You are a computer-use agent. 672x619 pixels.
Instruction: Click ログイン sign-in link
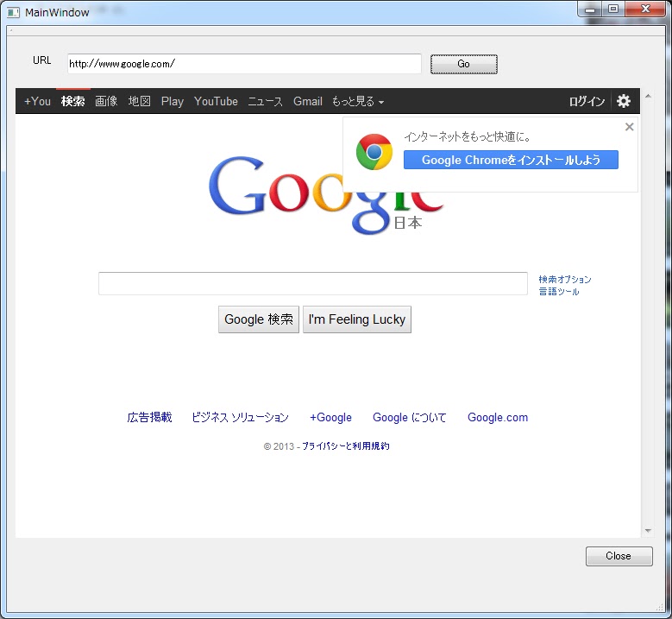tap(587, 102)
